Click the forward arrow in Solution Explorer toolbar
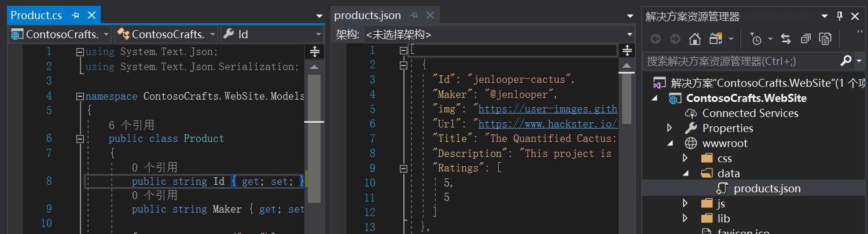 [675, 39]
